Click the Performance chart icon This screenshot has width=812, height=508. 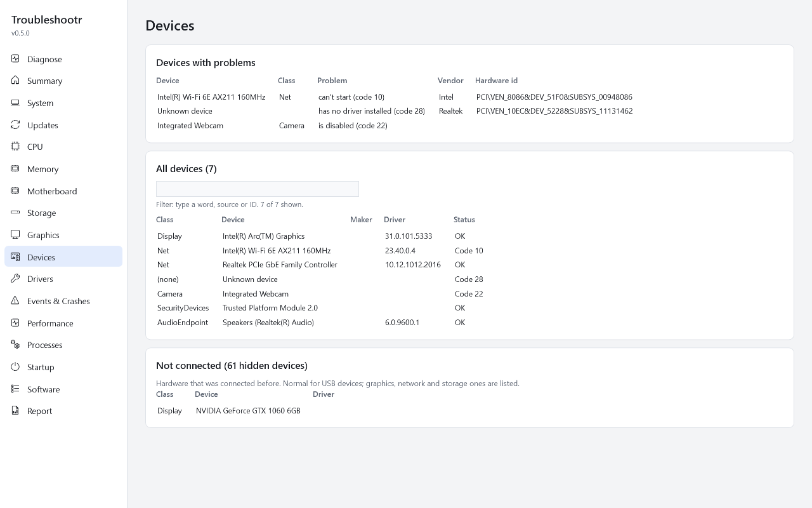point(15,323)
